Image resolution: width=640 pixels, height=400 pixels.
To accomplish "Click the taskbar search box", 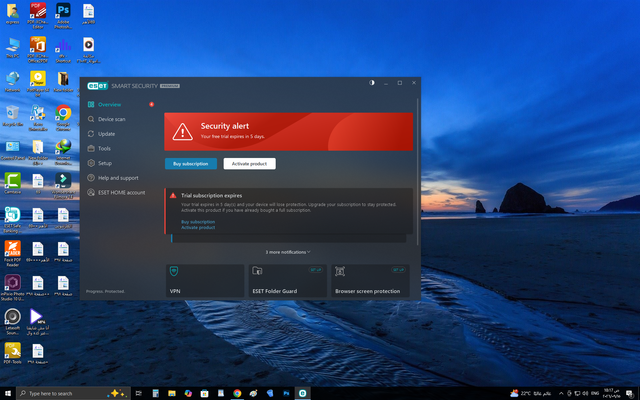I will click(73, 393).
